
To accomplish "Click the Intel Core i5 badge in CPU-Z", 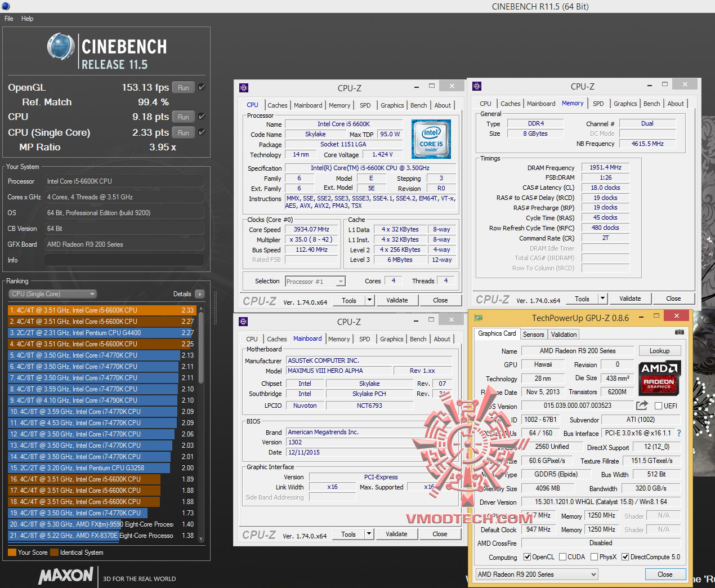I will pos(431,139).
